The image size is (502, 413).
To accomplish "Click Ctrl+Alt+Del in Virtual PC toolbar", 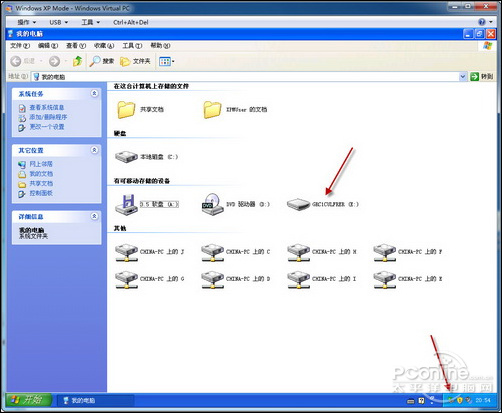I will 131,22.
